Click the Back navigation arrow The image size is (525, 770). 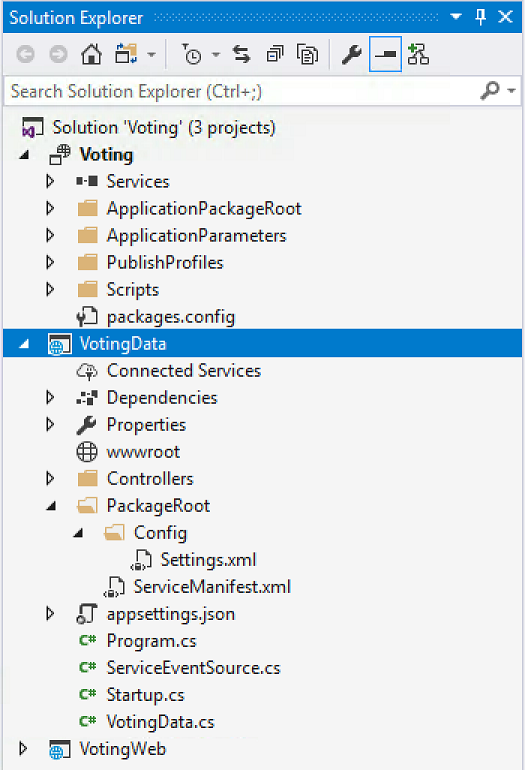click(x=26, y=54)
